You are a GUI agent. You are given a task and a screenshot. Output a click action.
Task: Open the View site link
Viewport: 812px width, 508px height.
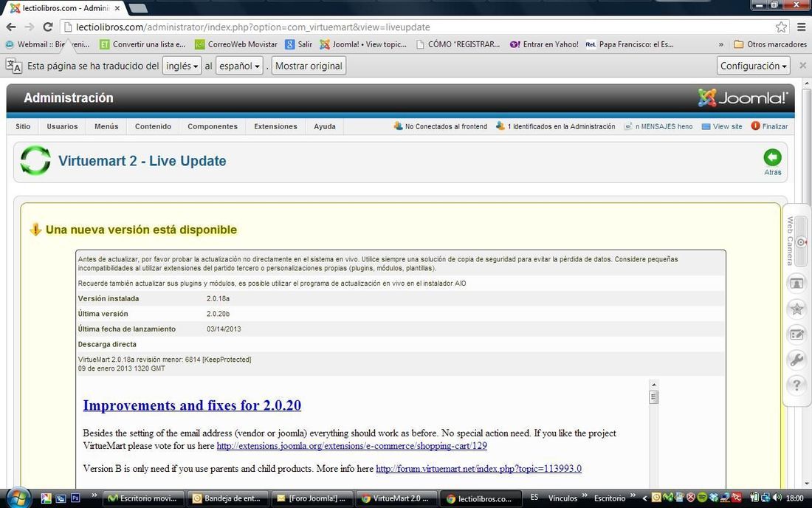(727, 126)
